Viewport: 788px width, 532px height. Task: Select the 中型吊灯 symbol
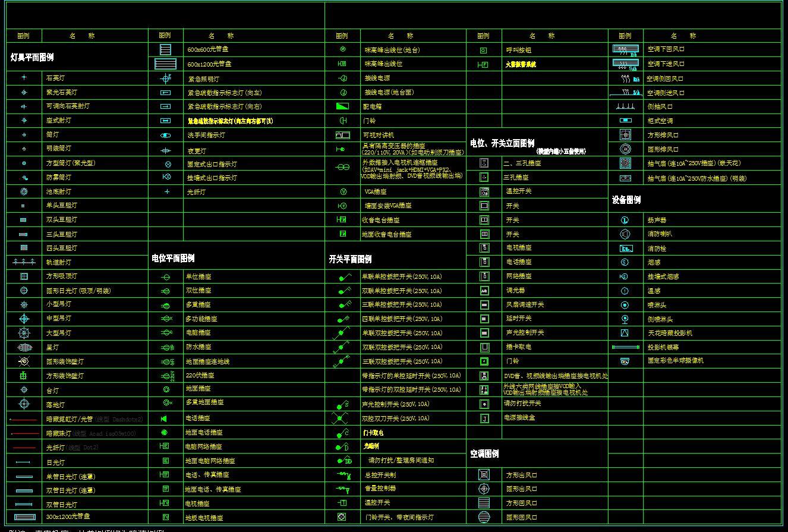click(x=24, y=319)
